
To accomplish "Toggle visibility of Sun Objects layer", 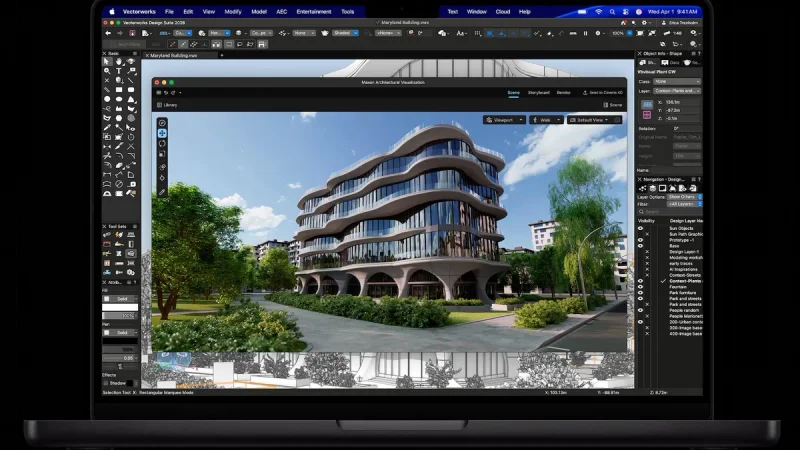I will (640, 229).
